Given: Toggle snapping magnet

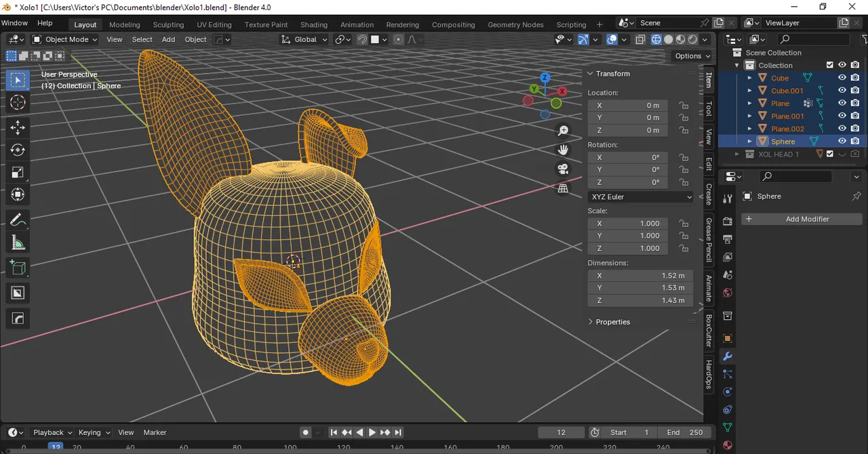Looking at the screenshot, I should [362, 39].
